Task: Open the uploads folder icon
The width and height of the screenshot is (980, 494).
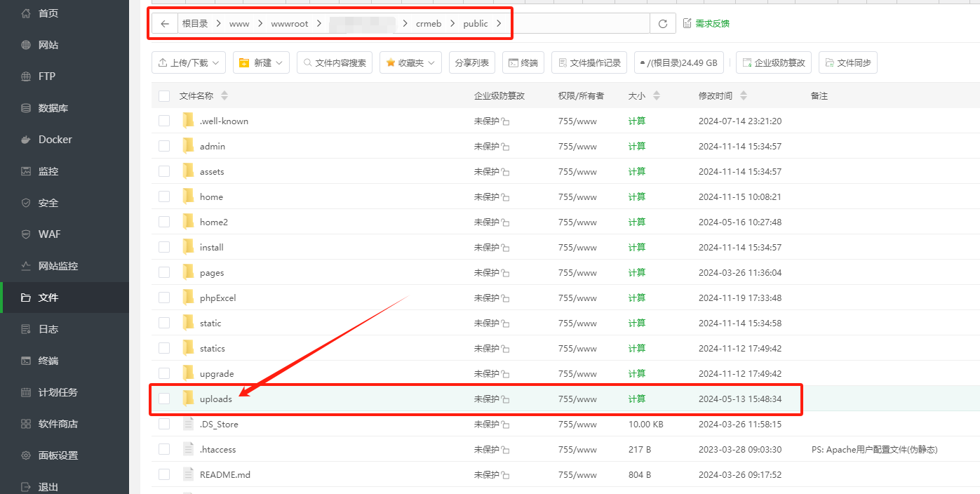Action: pyautogui.click(x=188, y=399)
